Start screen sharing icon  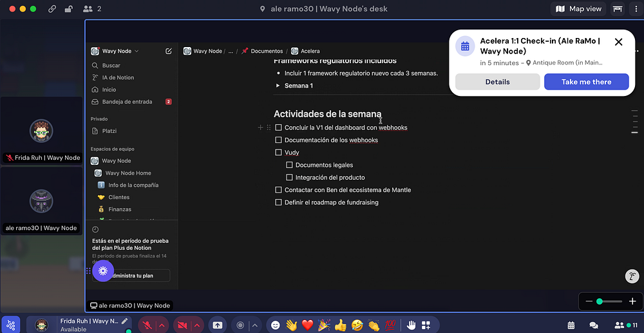(x=217, y=325)
